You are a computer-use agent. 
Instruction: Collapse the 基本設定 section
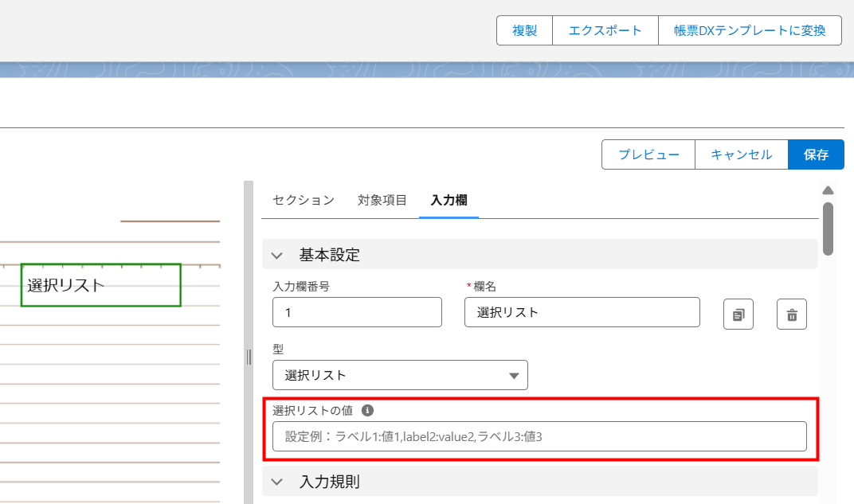point(276,254)
